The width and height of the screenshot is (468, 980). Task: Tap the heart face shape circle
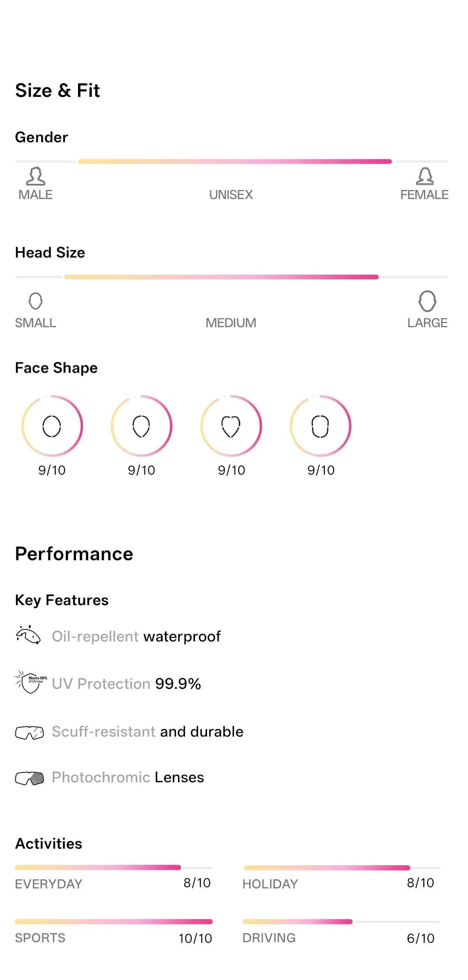tap(231, 426)
